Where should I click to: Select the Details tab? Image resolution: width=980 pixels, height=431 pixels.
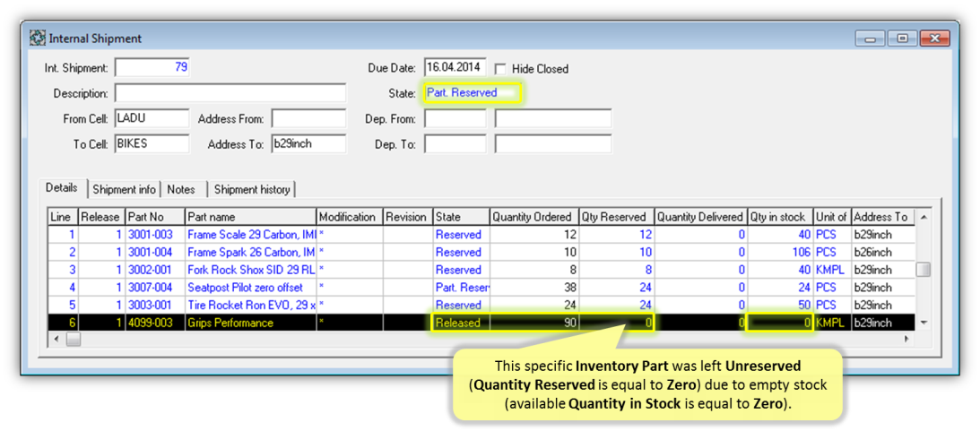pos(62,187)
